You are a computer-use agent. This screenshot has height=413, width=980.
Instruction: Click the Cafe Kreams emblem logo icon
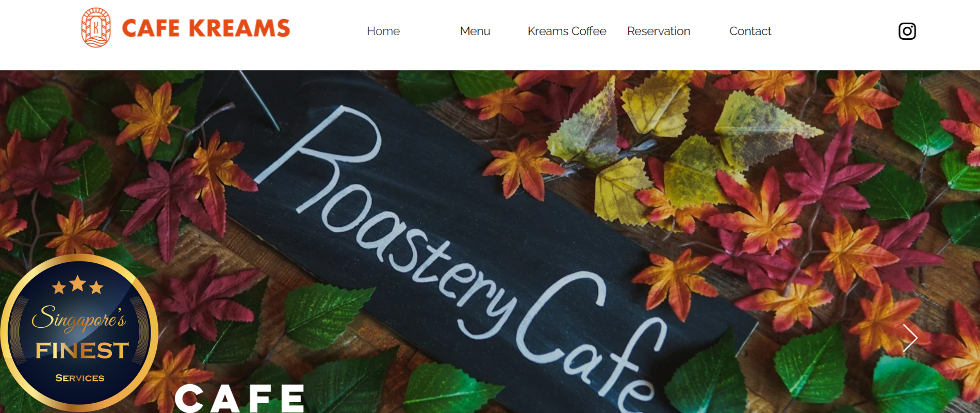[x=96, y=28]
